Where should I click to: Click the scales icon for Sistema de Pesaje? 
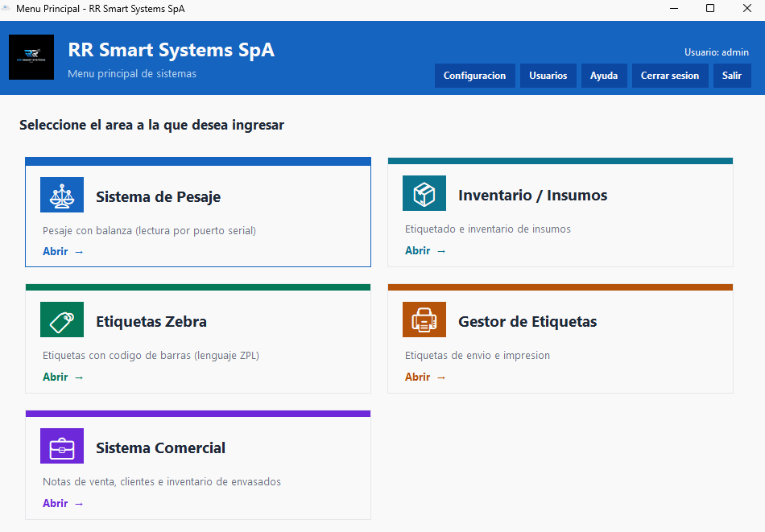62,195
